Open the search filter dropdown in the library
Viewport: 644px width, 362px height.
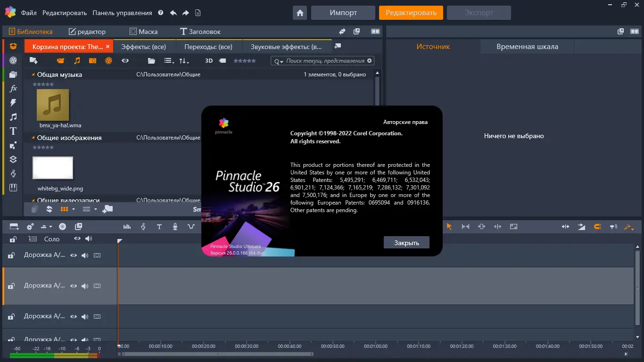click(281, 60)
